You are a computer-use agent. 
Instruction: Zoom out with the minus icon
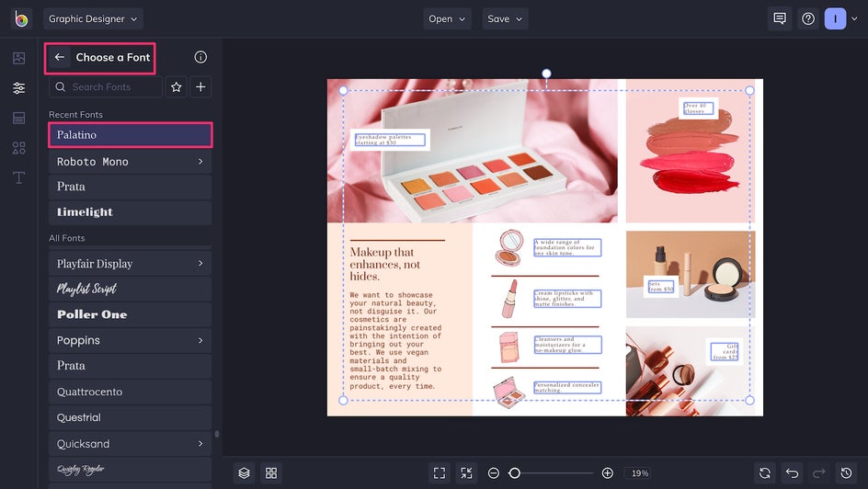click(x=493, y=473)
